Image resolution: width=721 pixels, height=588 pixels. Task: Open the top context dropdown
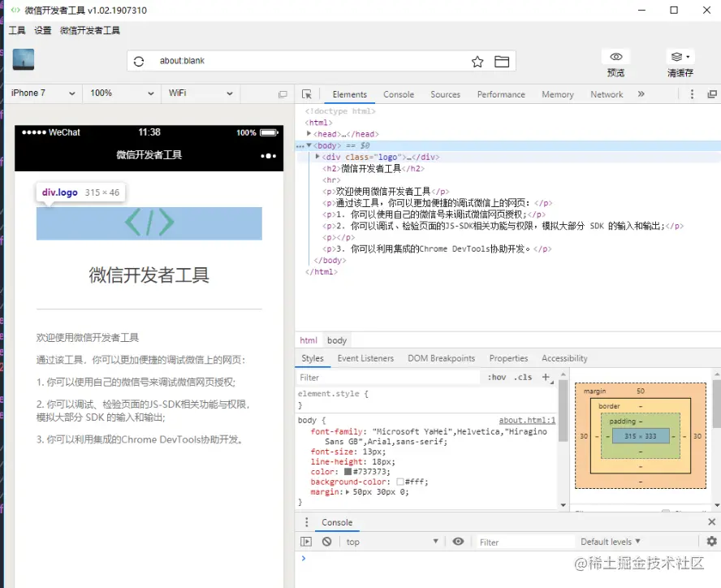(392, 542)
